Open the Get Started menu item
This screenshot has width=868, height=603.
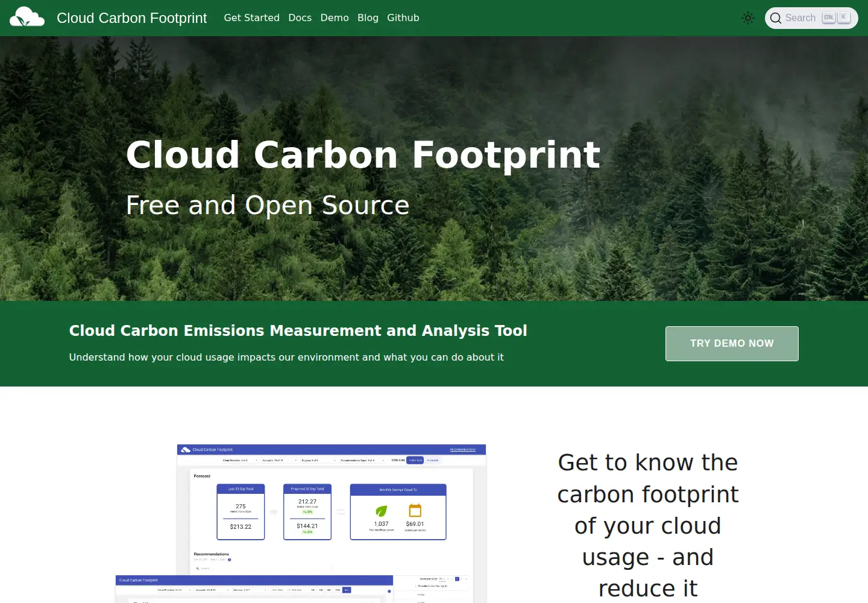(x=251, y=18)
